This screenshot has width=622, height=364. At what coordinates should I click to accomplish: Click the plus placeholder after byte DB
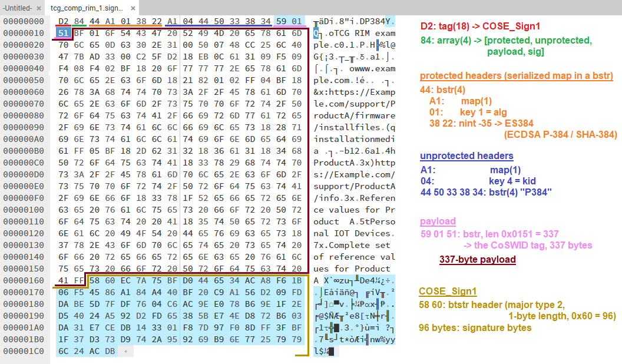coord(125,351)
